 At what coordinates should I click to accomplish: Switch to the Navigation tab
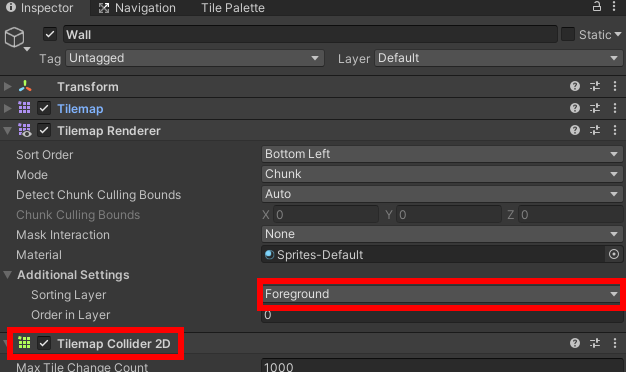click(137, 8)
